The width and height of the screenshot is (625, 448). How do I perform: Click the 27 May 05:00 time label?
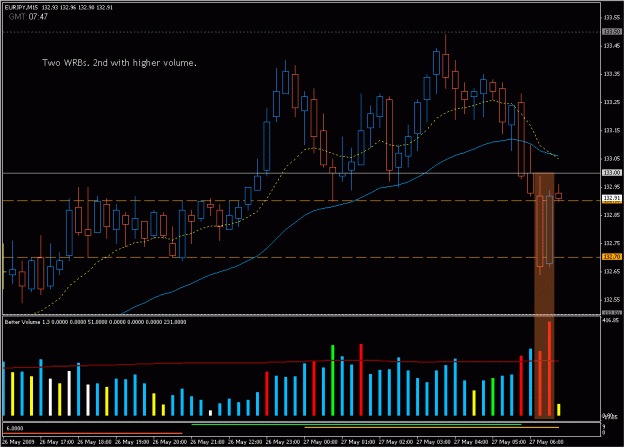point(508,442)
